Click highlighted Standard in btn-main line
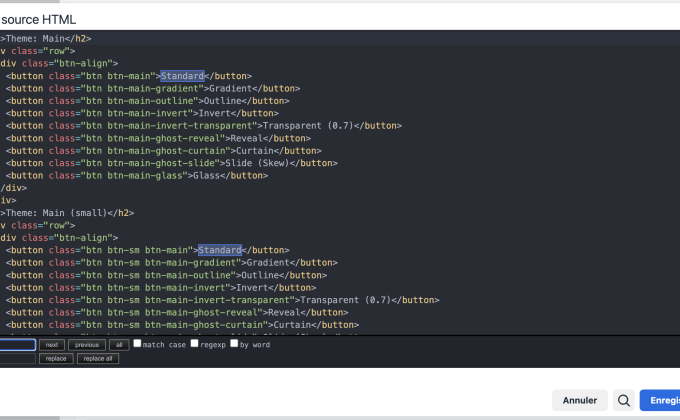Screen dimensions: 680x420 182,76
